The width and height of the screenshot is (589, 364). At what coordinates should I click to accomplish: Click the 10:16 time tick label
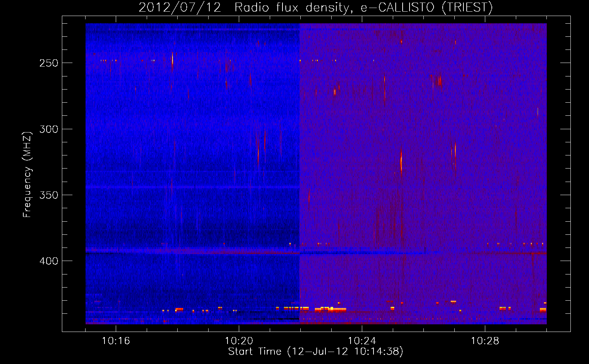tap(116, 341)
